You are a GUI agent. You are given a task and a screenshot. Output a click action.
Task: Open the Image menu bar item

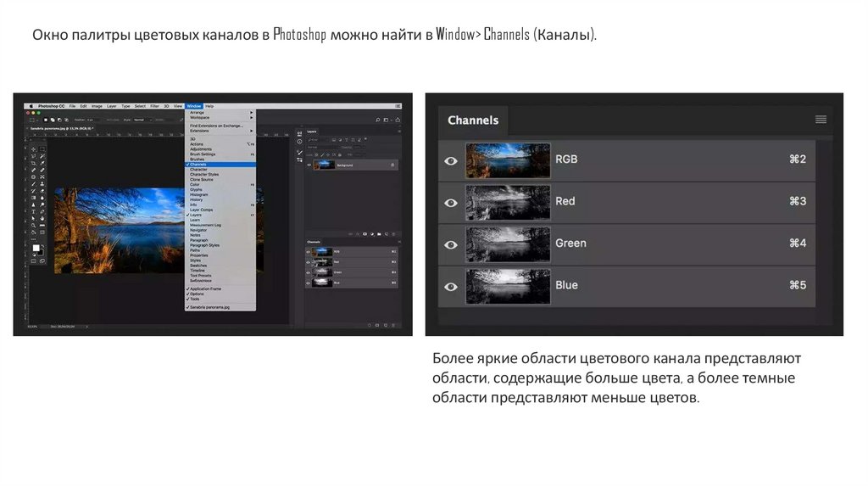pyautogui.click(x=97, y=106)
